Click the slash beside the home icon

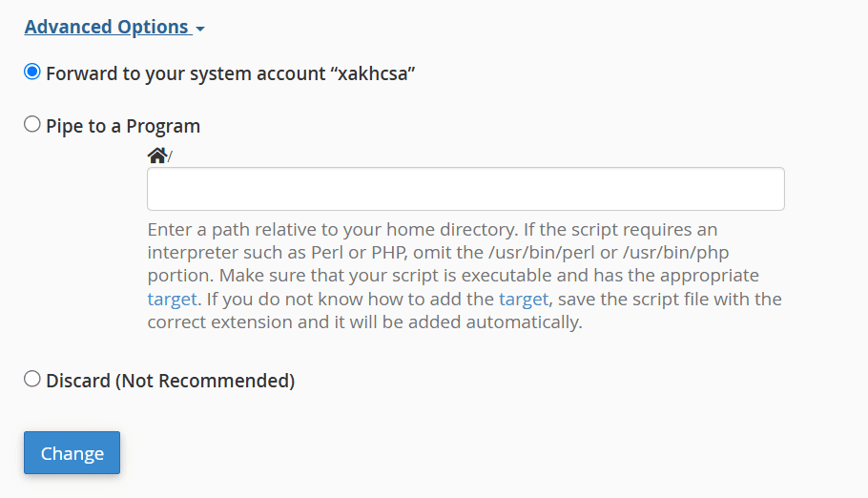[170, 156]
